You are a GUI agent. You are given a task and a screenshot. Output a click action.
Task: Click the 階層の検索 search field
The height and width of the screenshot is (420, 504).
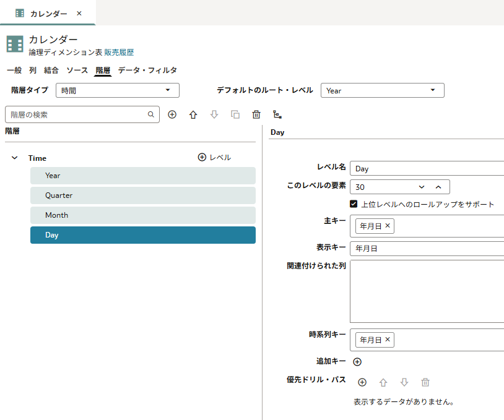(x=82, y=114)
